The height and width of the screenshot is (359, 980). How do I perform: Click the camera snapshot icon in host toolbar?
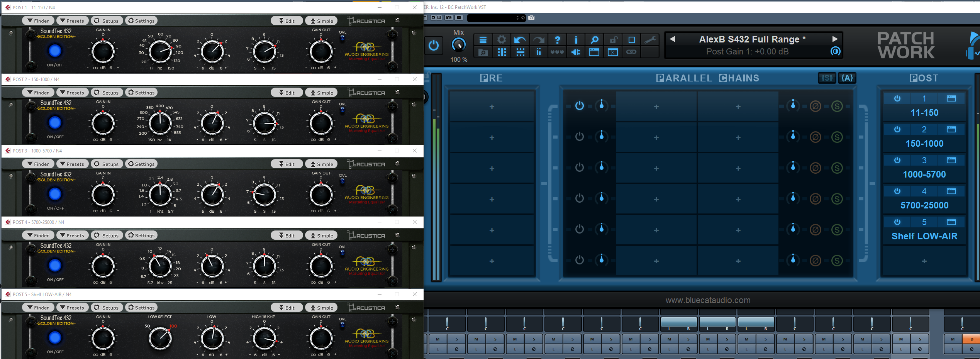531,18
